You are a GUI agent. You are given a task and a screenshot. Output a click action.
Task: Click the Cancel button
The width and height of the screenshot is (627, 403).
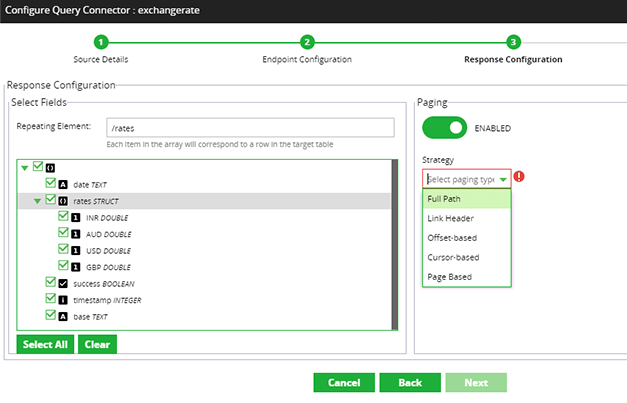[x=344, y=383]
